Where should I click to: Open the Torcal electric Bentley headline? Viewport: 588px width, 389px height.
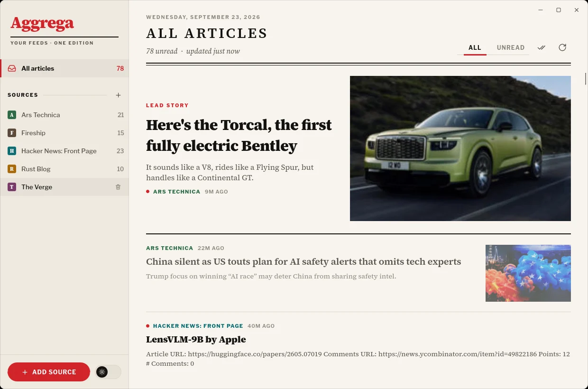pos(239,135)
